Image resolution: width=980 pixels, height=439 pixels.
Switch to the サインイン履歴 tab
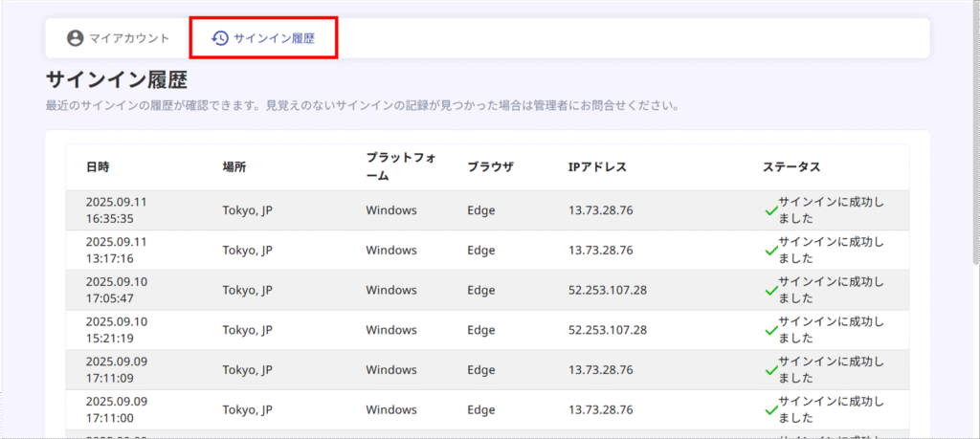(x=274, y=38)
